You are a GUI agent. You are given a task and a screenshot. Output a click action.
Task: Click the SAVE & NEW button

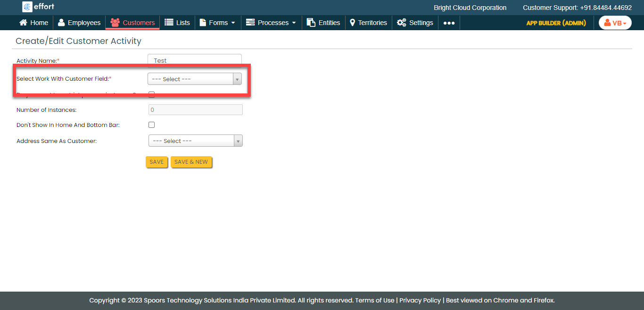191,162
